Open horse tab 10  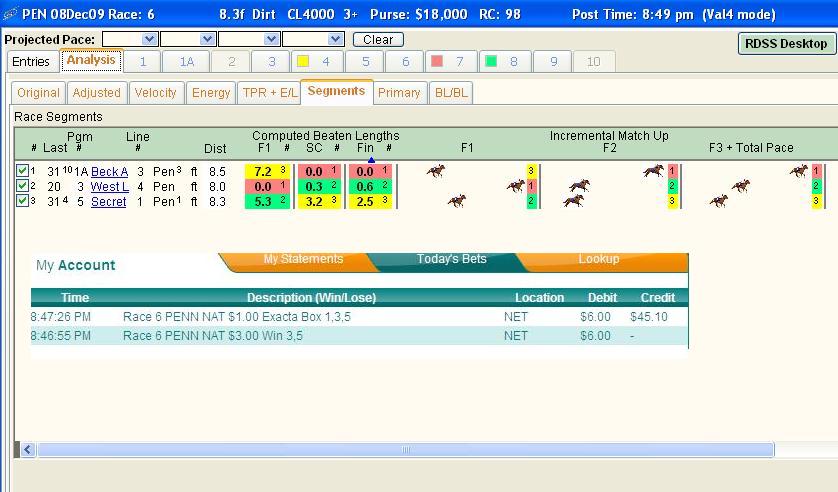594,61
